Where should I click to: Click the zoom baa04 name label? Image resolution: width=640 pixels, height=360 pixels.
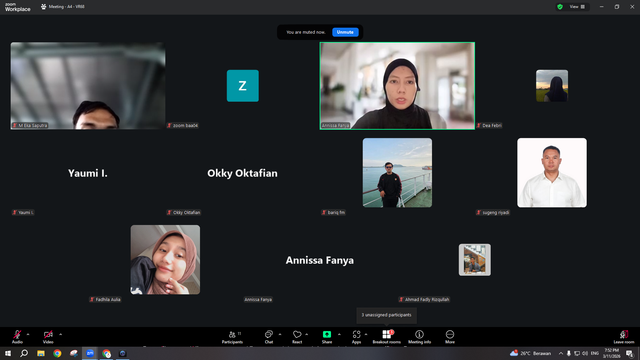point(182,125)
